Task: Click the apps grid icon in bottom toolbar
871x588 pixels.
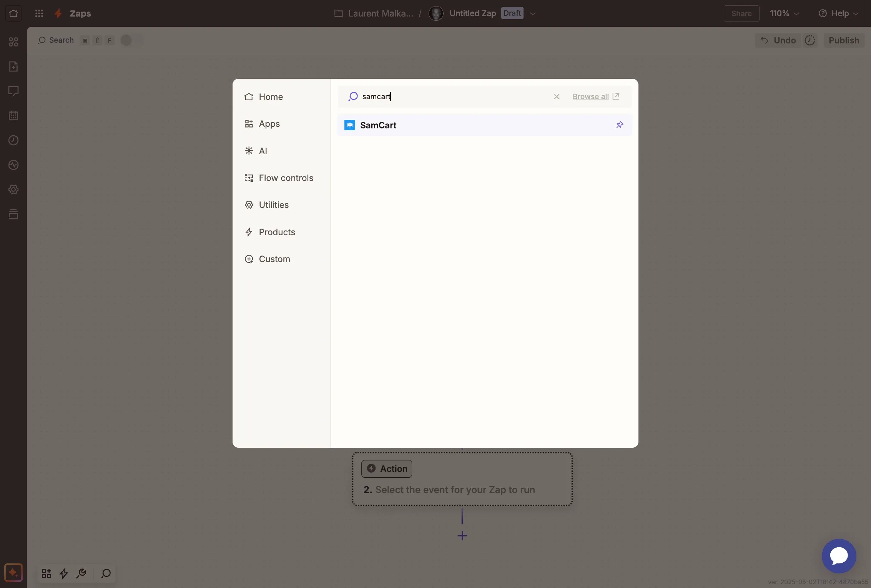Action: (x=47, y=573)
